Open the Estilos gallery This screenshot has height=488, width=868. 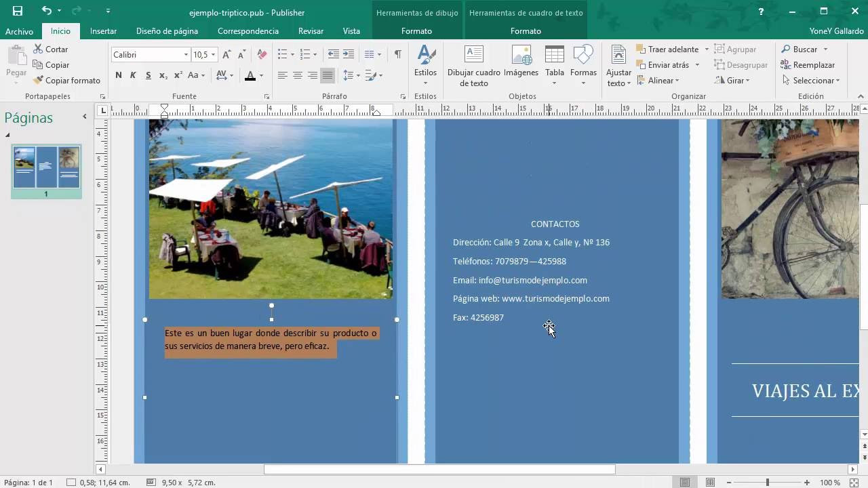425,64
